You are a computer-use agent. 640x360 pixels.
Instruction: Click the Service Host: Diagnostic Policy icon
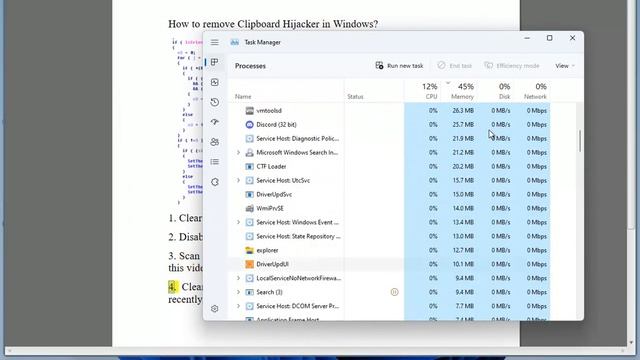coord(249,138)
